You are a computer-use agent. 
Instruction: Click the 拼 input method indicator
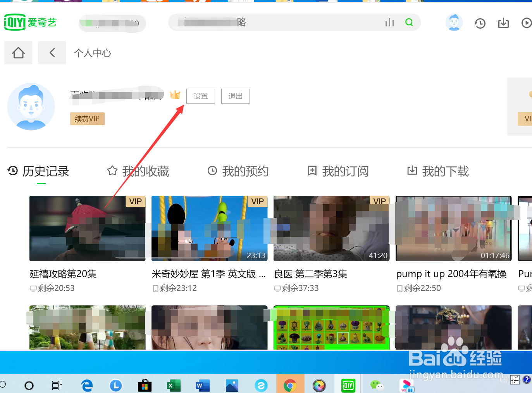[x=515, y=379]
